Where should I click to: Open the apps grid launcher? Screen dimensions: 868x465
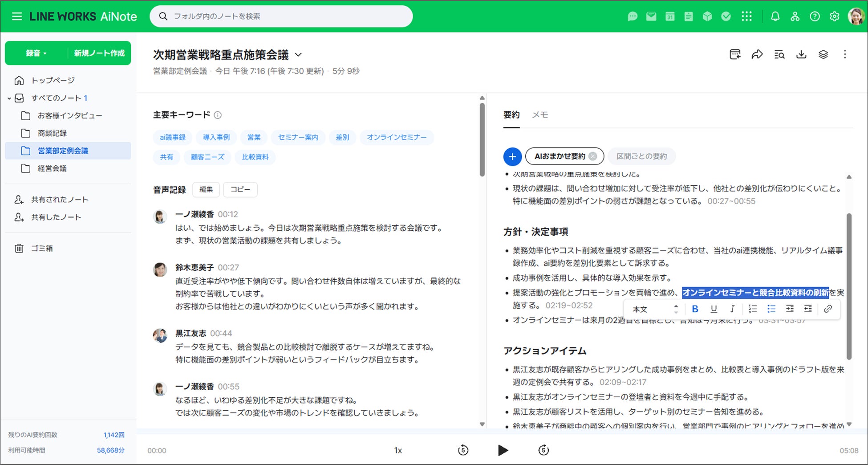click(746, 16)
